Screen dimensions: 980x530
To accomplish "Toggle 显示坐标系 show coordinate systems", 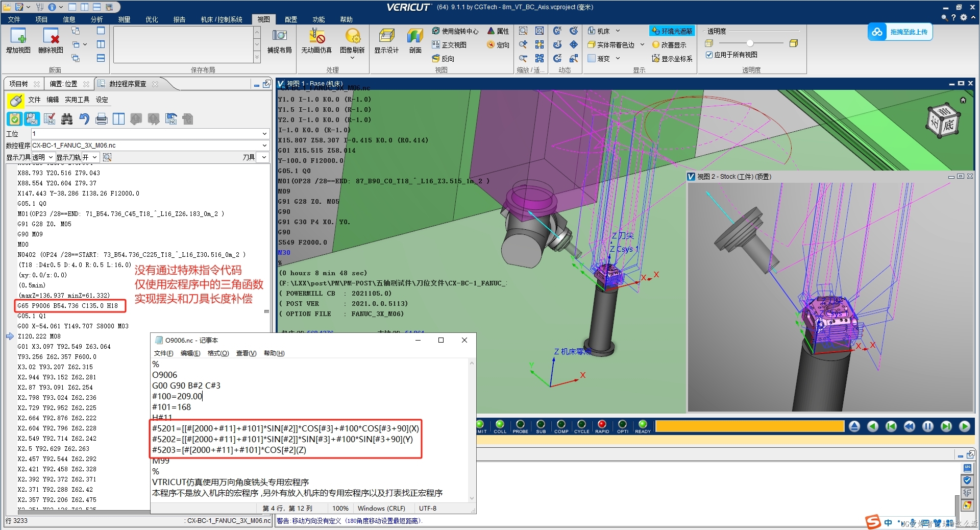I will [x=672, y=59].
